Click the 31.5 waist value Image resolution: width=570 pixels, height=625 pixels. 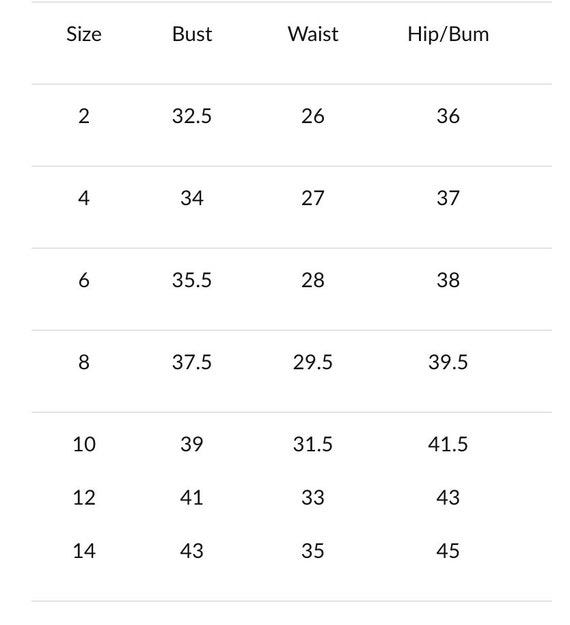coord(313,444)
